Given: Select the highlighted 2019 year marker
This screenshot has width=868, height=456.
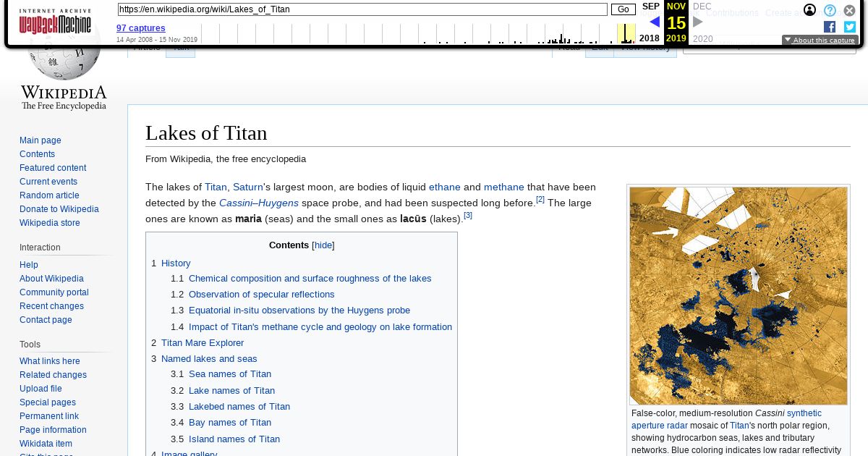Looking at the screenshot, I should coord(676,38).
